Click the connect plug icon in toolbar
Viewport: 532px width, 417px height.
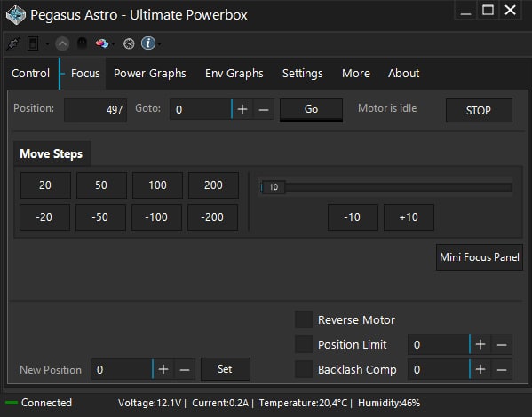pyautogui.click(x=13, y=43)
